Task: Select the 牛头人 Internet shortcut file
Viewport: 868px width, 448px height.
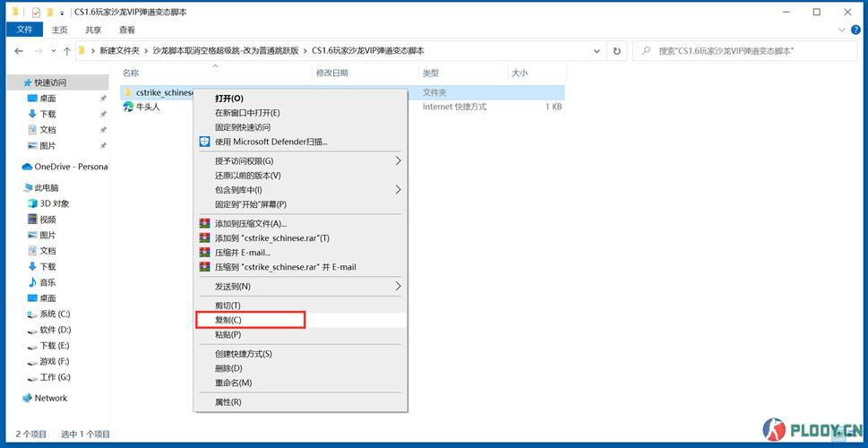Action: pos(148,107)
